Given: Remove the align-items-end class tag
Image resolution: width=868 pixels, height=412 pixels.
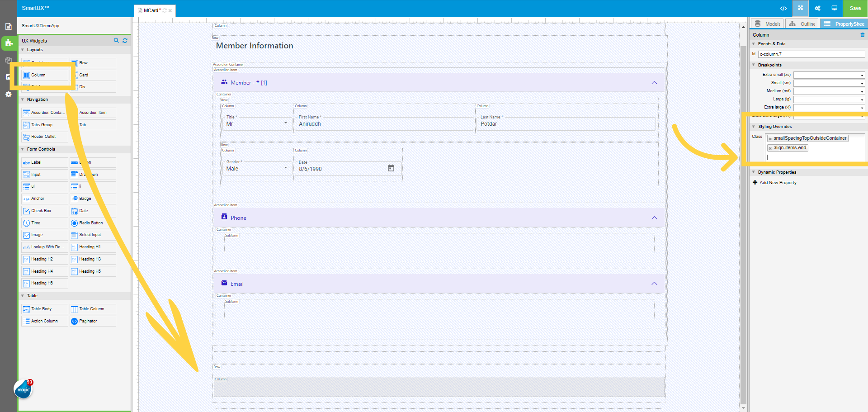Looking at the screenshot, I should 770,148.
